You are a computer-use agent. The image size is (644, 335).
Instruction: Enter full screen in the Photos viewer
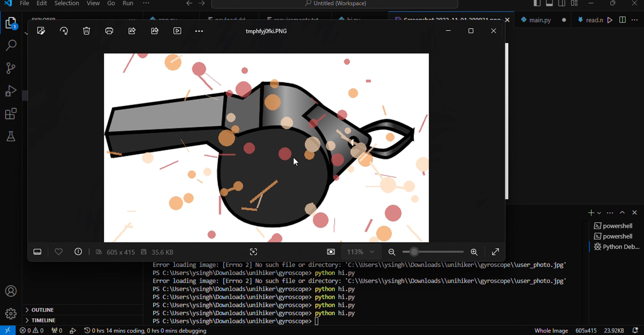click(495, 252)
